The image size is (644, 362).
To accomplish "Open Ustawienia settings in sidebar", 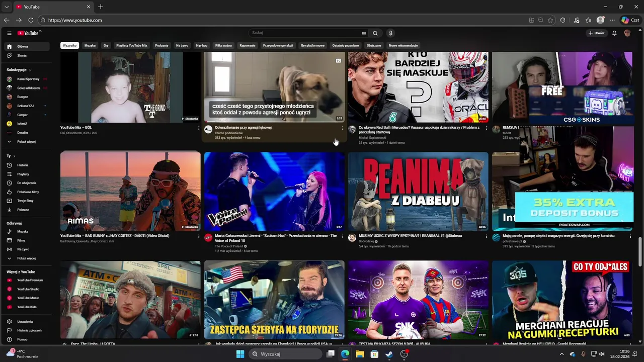I will pyautogui.click(x=28, y=321).
